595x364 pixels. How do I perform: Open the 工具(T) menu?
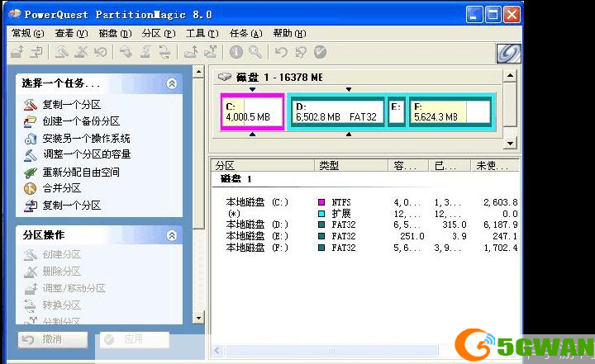(x=202, y=33)
